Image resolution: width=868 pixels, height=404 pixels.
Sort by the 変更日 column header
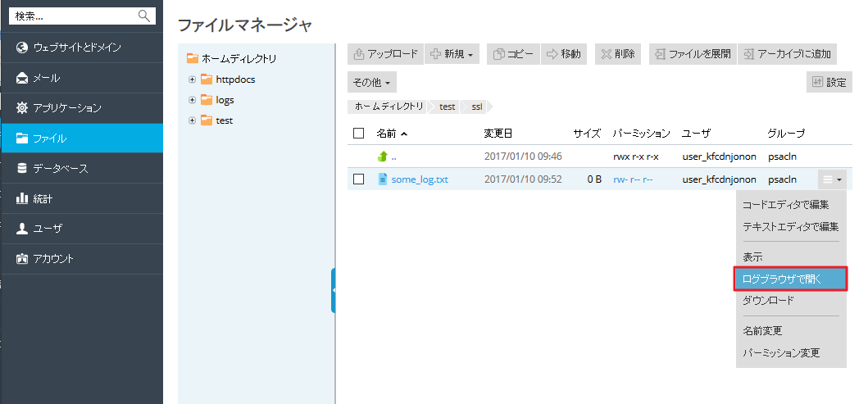click(x=498, y=134)
